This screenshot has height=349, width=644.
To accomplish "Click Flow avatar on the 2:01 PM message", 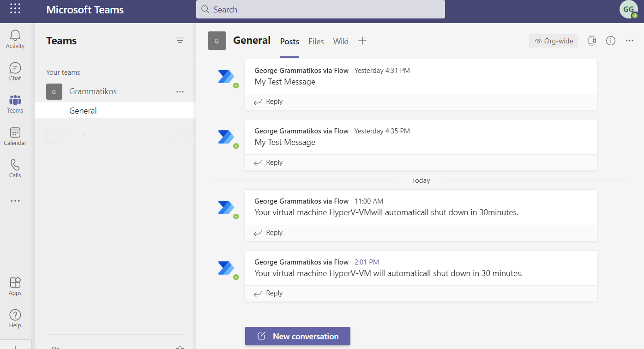I will tap(227, 269).
